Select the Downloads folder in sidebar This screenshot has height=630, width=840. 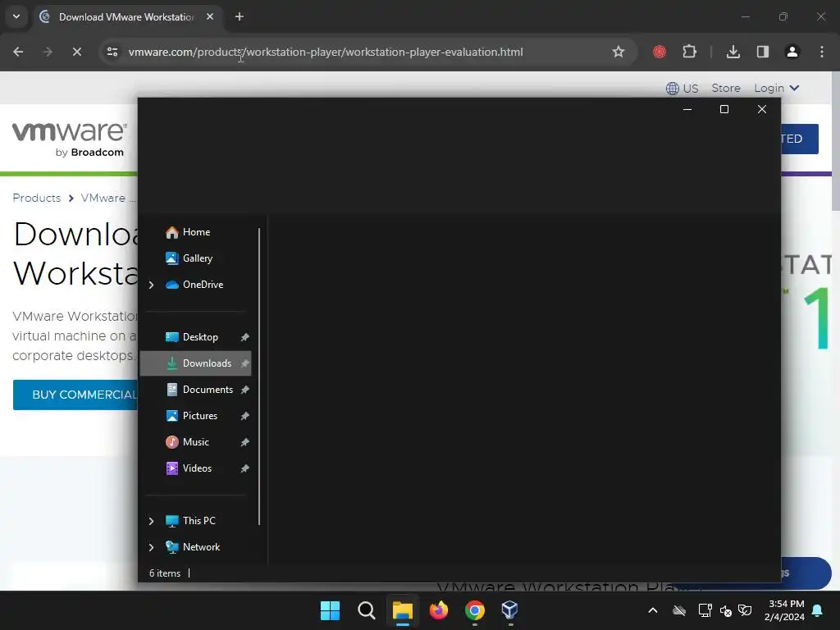195,363
